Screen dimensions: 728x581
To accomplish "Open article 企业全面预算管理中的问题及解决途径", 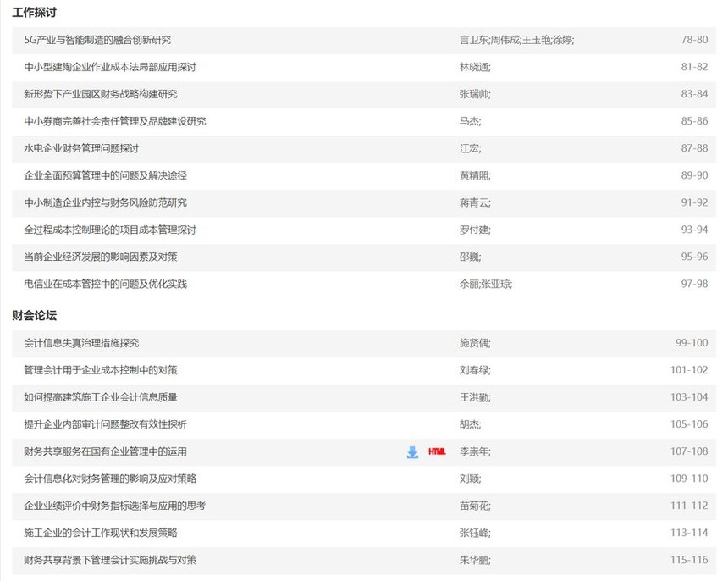I will [x=106, y=175].
